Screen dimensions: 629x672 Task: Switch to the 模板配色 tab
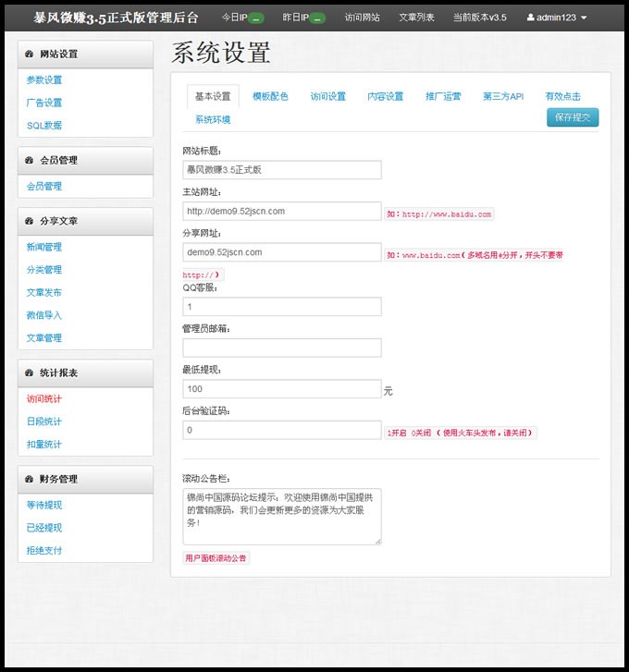pos(270,96)
